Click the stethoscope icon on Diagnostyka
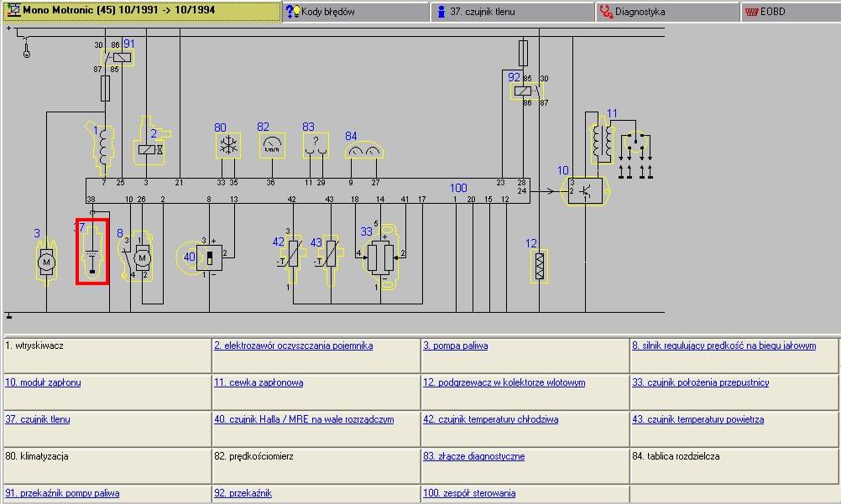Screen dimensions: 841x504 point(606,12)
